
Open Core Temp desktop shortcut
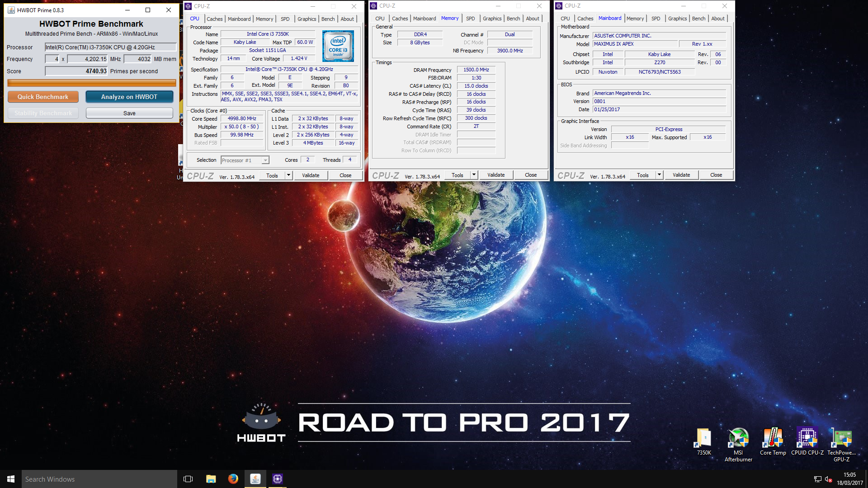coord(773,441)
